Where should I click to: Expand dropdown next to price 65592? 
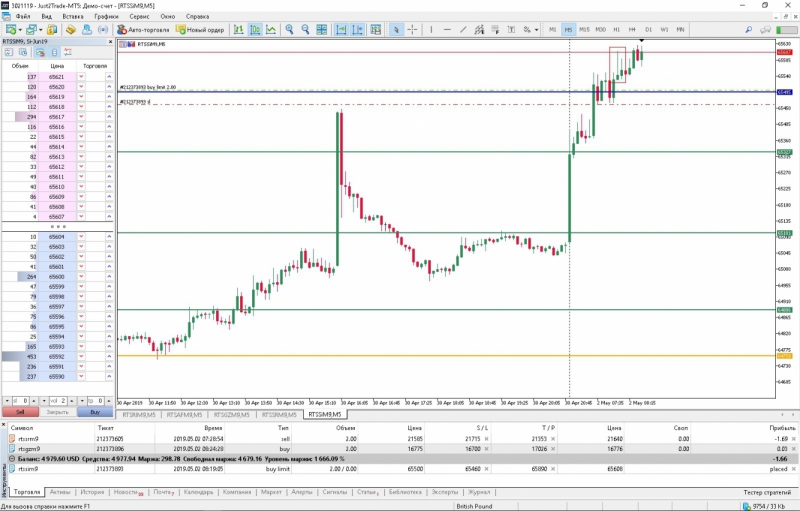pyautogui.click(x=81, y=356)
